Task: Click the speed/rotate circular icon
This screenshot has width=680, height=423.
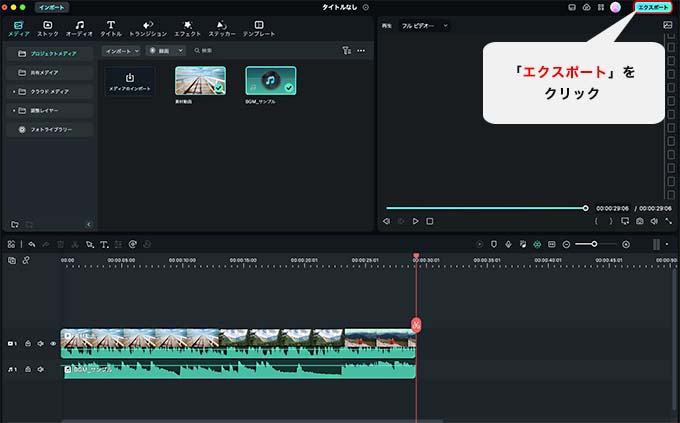Action: coord(133,244)
